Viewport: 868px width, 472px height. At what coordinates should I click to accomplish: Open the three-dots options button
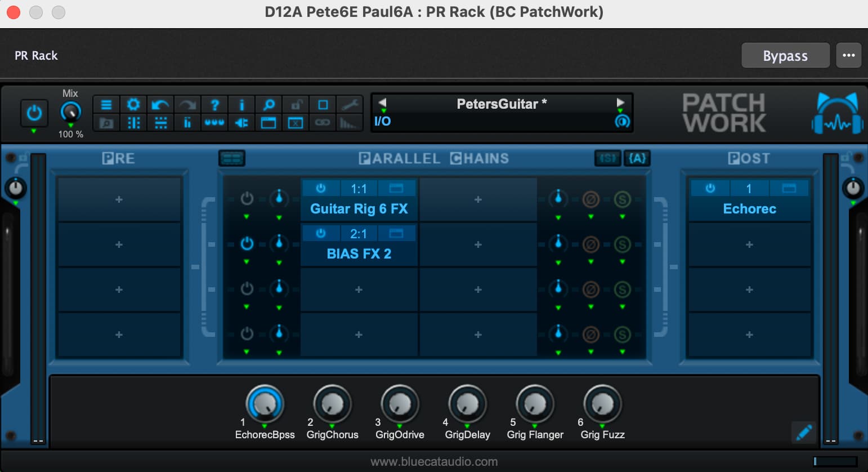[848, 56]
